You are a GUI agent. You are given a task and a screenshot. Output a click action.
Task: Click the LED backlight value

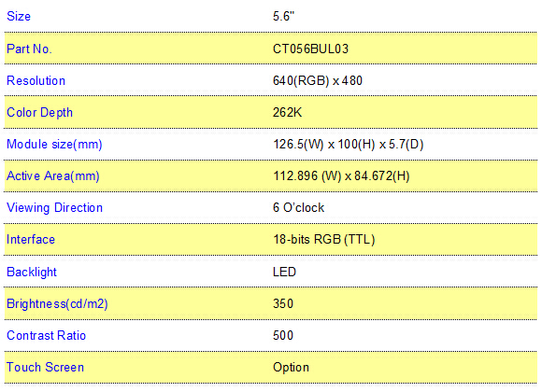coord(284,273)
